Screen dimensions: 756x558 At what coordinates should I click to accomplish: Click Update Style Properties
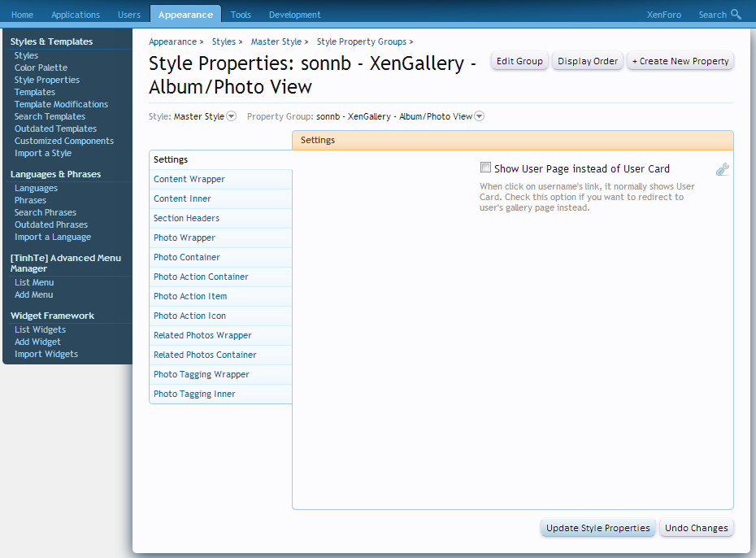tap(597, 527)
